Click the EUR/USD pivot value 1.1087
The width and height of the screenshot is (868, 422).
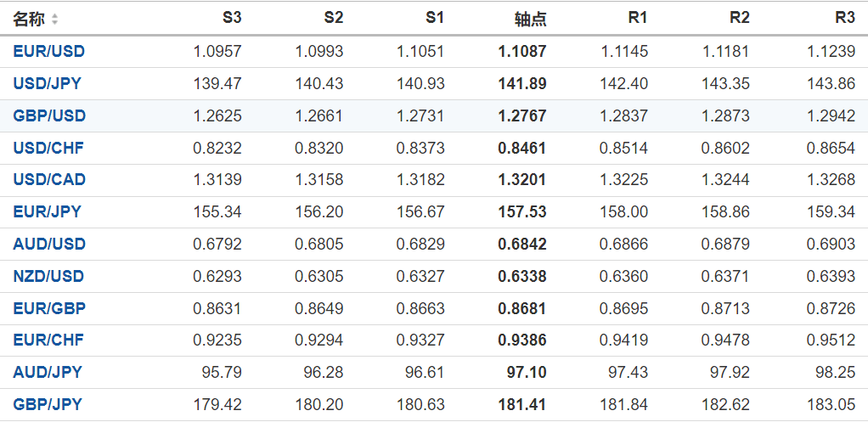(x=522, y=51)
